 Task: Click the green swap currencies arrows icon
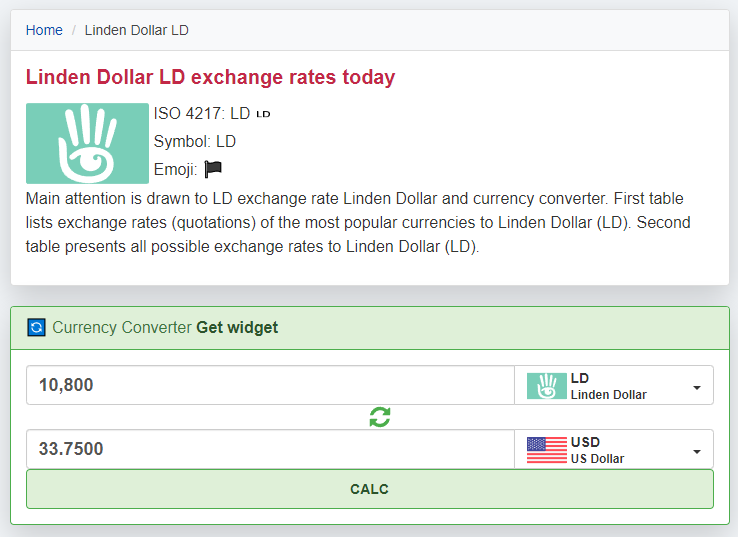pos(380,417)
